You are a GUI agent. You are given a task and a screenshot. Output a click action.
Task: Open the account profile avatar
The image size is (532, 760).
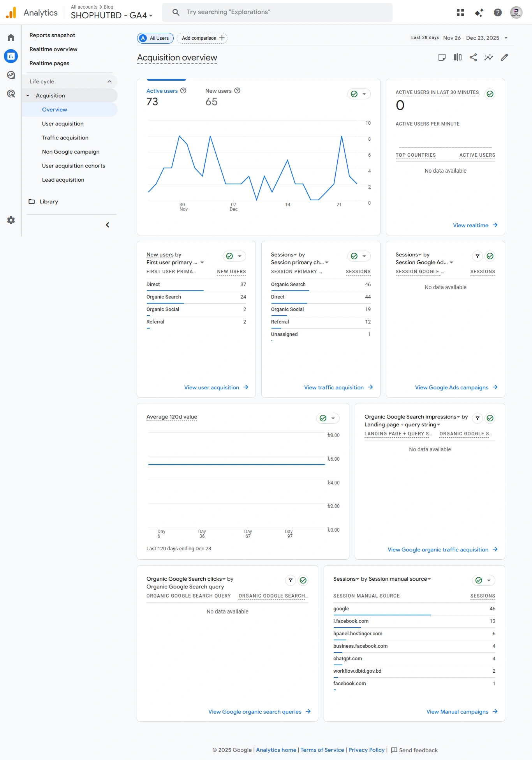516,12
